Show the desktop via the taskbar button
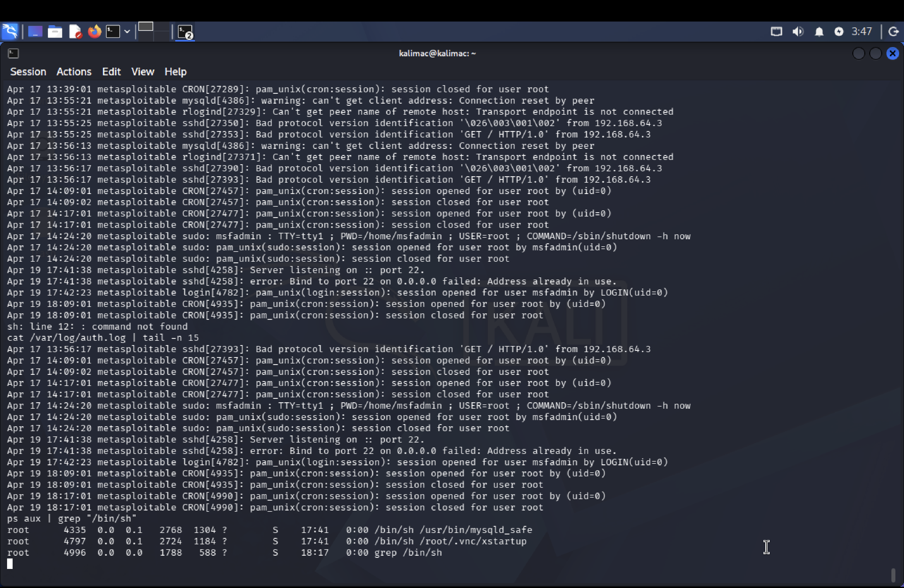904x588 pixels. tap(35, 32)
